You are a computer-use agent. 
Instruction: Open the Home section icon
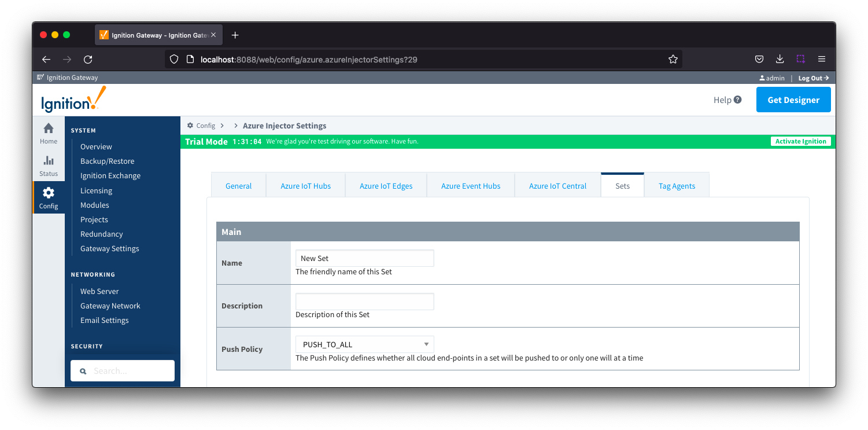(49, 128)
